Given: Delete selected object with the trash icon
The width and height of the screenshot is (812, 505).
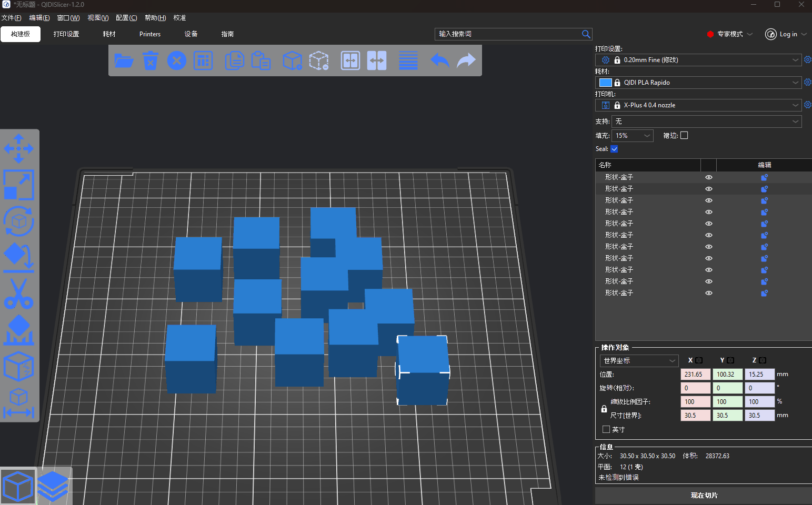Looking at the screenshot, I should (151, 60).
